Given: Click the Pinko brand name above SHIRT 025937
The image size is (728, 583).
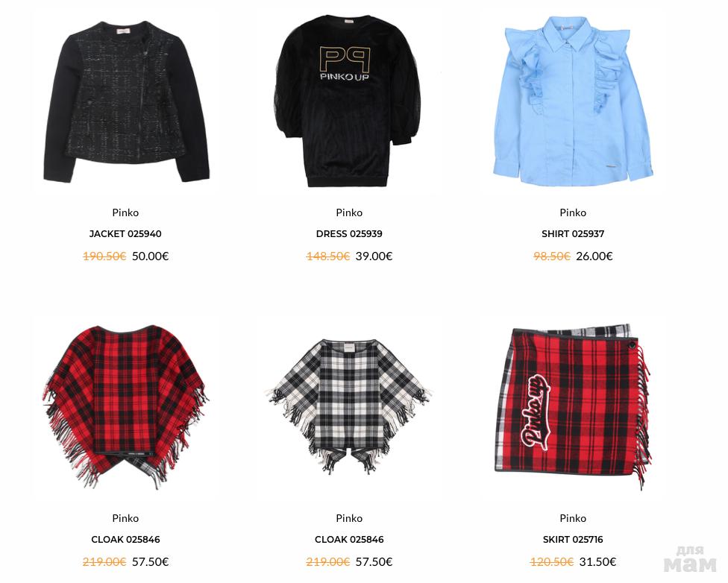Looking at the screenshot, I should 573,212.
